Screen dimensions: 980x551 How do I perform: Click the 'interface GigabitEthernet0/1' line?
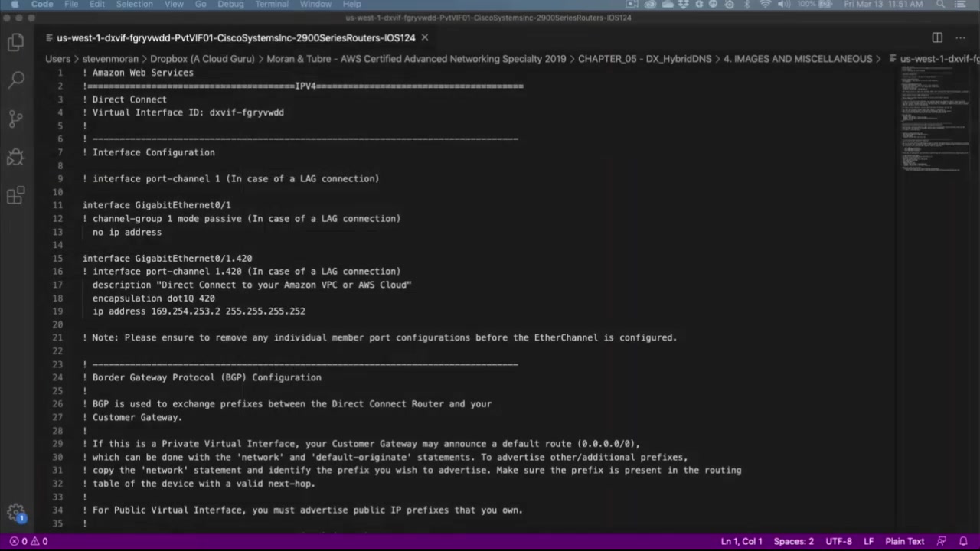pos(156,205)
